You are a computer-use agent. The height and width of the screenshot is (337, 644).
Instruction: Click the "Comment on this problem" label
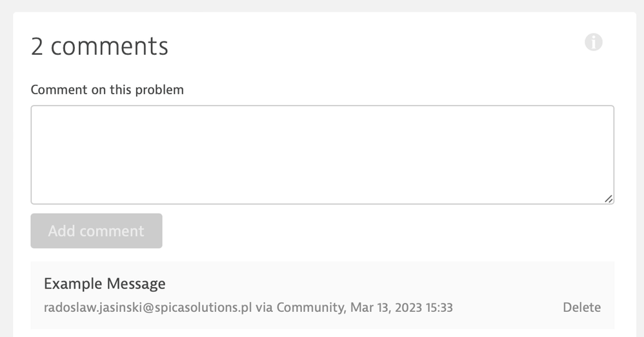(107, 90)
